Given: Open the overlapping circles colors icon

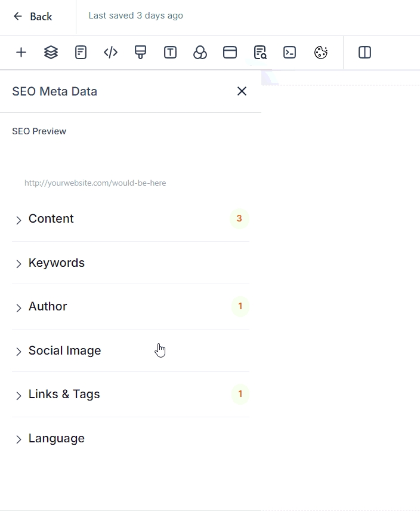Looking at the screenshot, I should coord(200,53).
